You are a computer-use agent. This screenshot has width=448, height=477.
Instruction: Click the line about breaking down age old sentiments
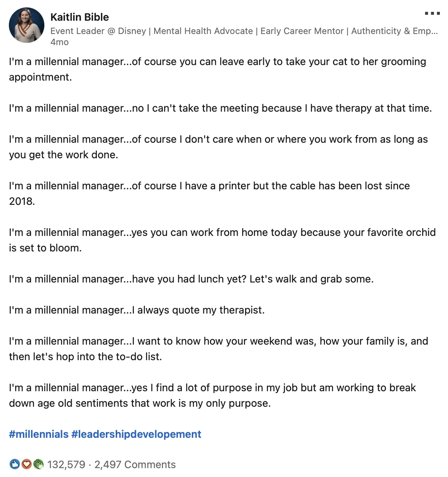click(213, 395)
